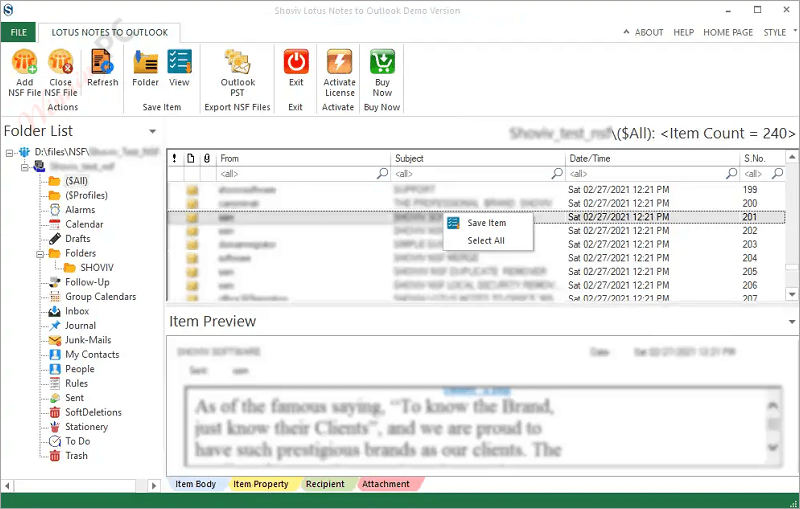800x509 pixels.
Task: Click email list scrollbar down arrow
Action: pos(792,294)
